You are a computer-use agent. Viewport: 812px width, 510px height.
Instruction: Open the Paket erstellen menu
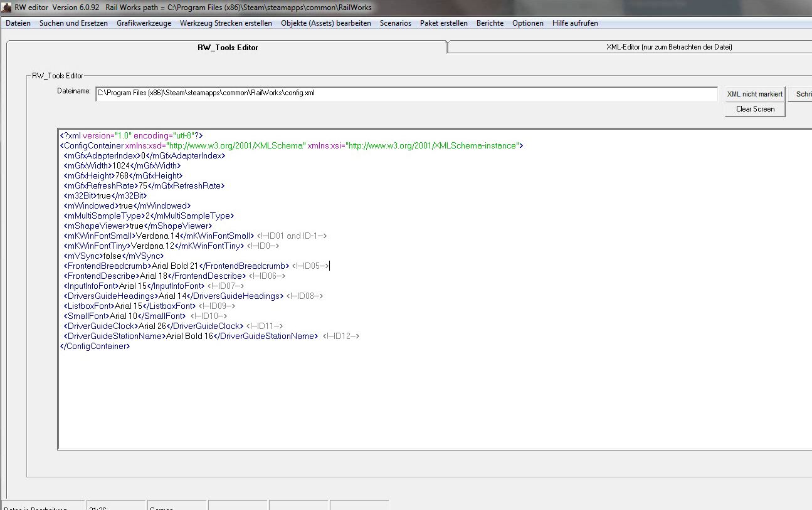click(x=443, y=23)
